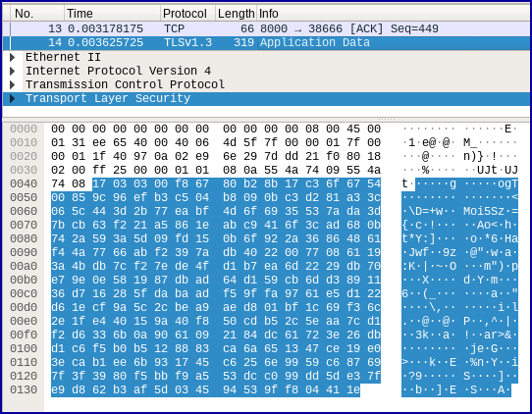This screenshot has height=414, width=532.
Task: Expand the Transport Layer Security arrow
Action: pos(13,98)
